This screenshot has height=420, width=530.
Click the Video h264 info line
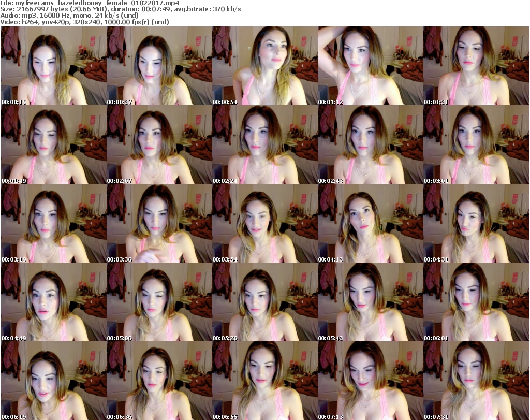click(84, 22)
